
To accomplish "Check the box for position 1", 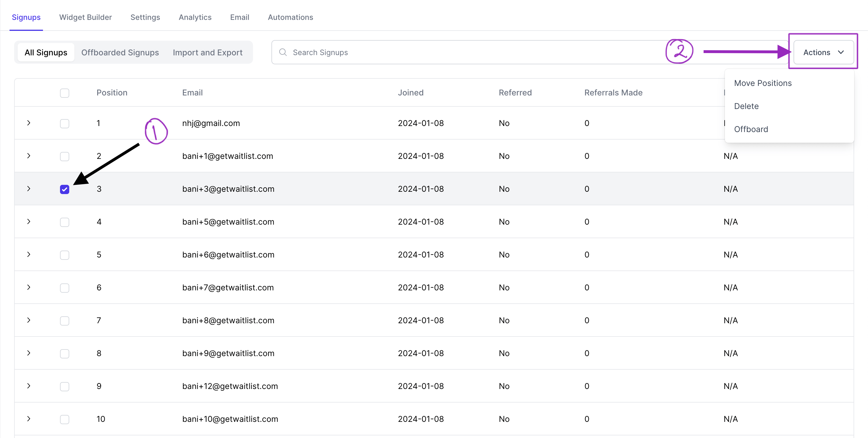I will tap(64, 124).
